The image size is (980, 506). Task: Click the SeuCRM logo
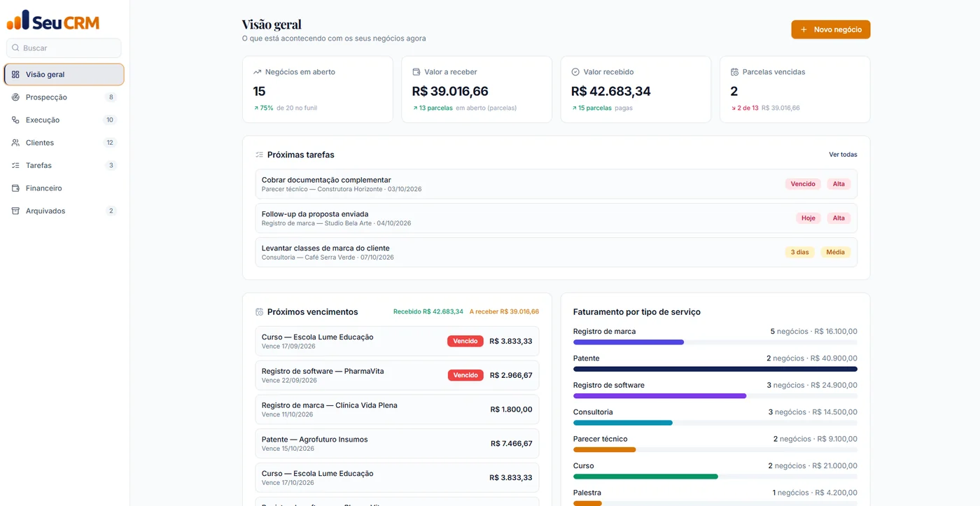coord(53,20)
